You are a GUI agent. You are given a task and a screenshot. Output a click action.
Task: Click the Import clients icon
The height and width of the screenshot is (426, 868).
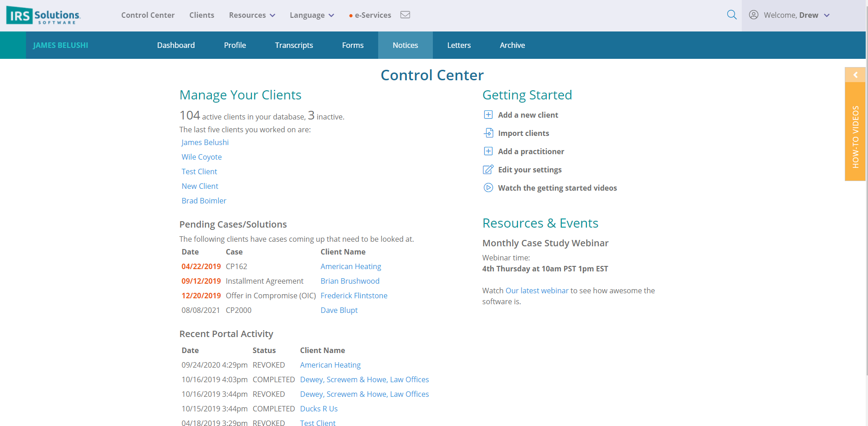[x=488, y=133]
